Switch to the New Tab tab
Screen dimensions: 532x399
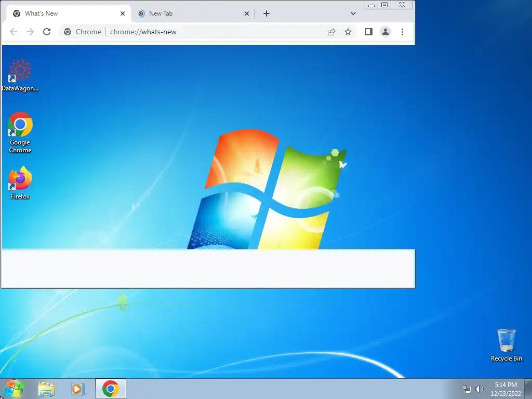point(192,14)
